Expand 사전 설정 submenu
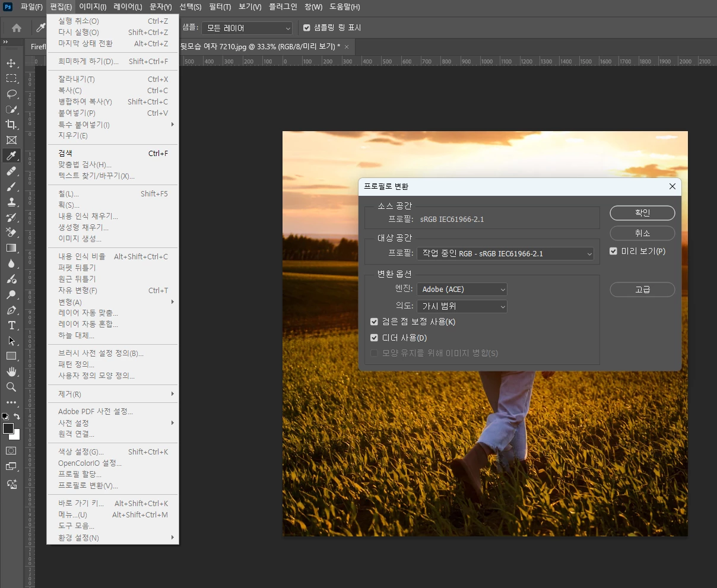The width and height of the screenshot is (717, 588). tap(113, 423)
